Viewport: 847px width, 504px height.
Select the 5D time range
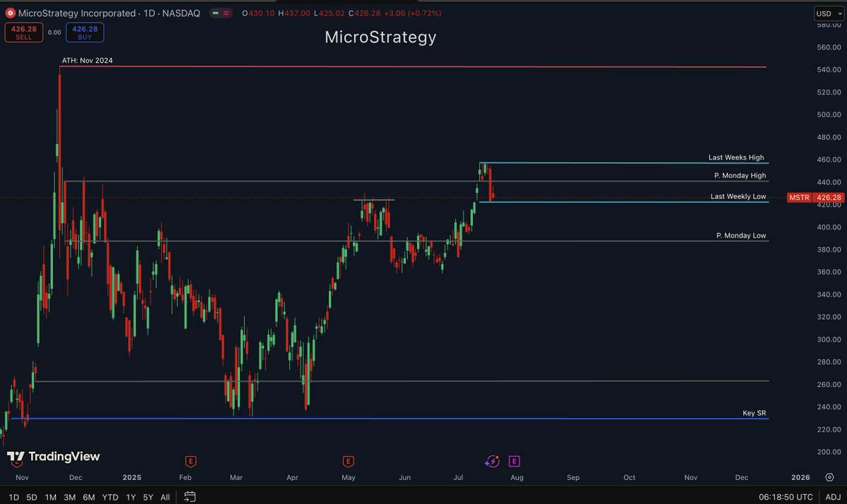tap(32, 497)
